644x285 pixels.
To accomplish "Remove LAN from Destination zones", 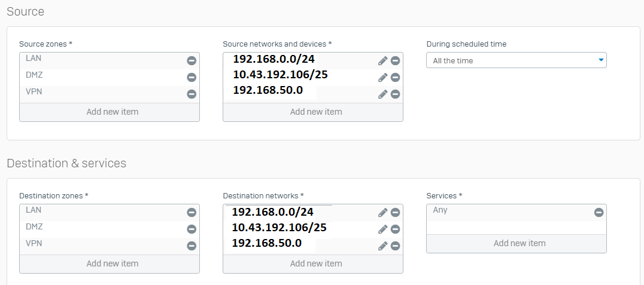I will (192, 213).
